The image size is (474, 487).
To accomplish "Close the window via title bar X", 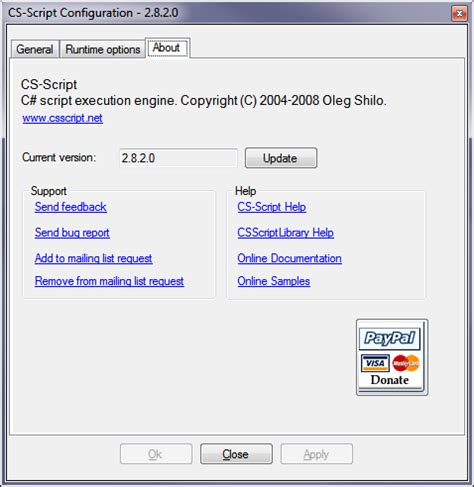I will [x=459, y=13].
